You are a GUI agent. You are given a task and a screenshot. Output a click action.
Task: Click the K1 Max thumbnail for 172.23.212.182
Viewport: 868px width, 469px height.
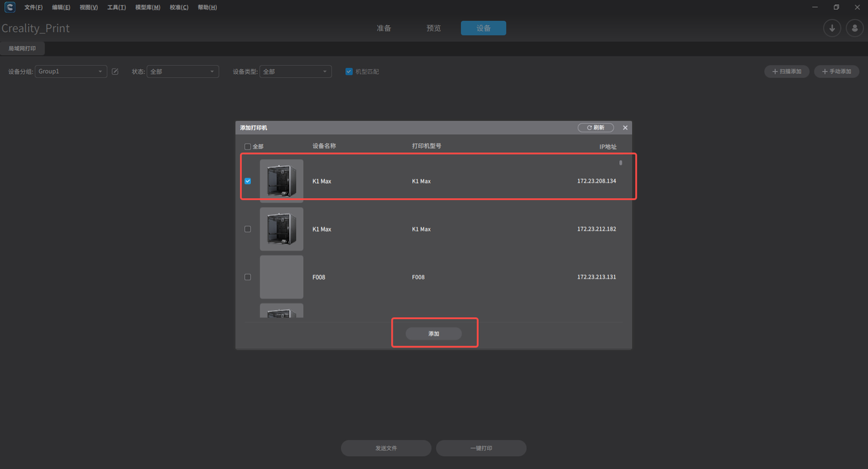pyautogui.click(x=281, y=229)
